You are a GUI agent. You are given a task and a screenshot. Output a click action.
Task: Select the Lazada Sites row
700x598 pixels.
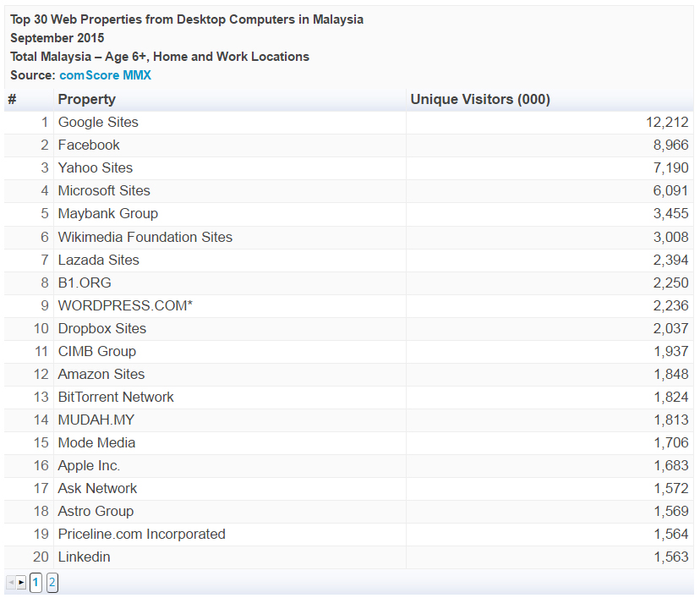(x=348, y=260)
